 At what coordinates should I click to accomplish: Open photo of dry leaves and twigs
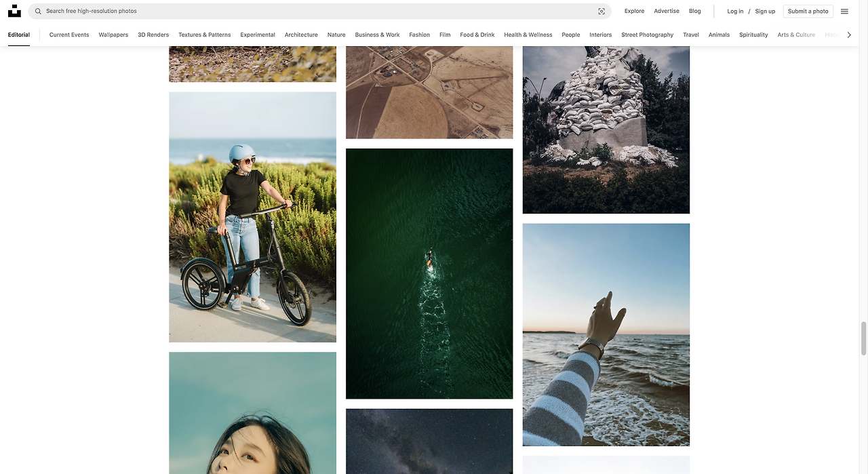click(x=252, y=64)
